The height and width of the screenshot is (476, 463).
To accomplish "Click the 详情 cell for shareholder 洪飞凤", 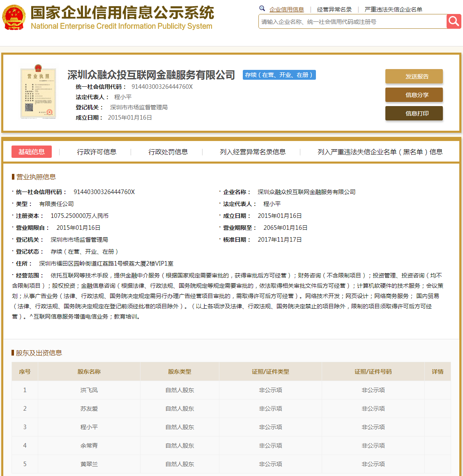I will [x=437, y=390].
